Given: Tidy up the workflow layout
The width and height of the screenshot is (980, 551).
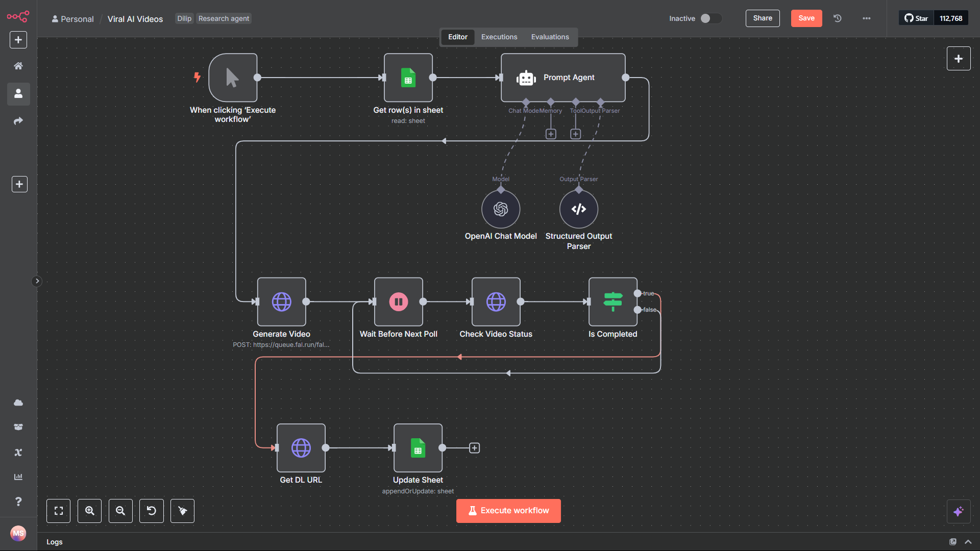Looking at the screenshot, I should pos(182,511).
